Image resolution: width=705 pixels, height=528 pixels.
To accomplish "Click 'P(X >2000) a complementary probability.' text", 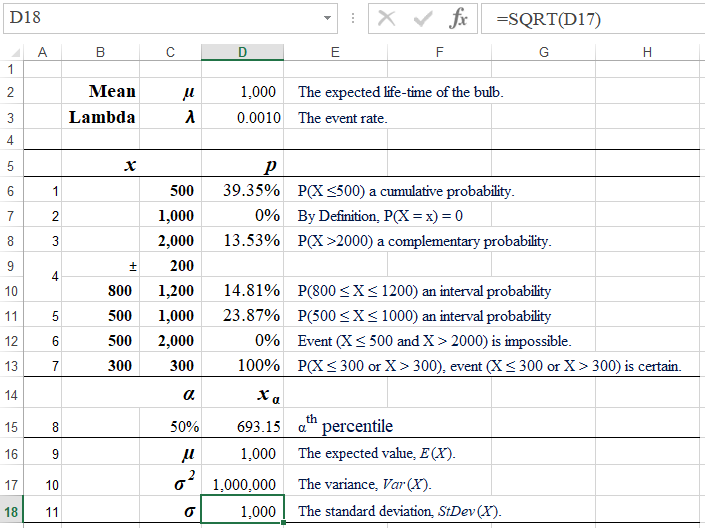I will tap(424, 242).
